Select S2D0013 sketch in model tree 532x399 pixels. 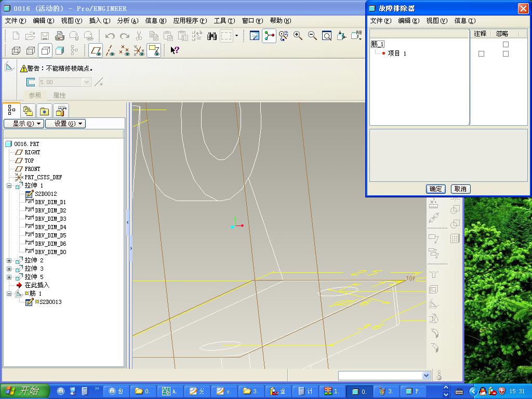tap(50, 302)
